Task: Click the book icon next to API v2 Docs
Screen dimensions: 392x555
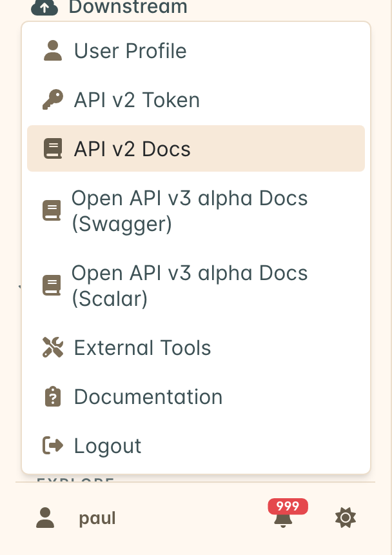Action: click(53, 148)
